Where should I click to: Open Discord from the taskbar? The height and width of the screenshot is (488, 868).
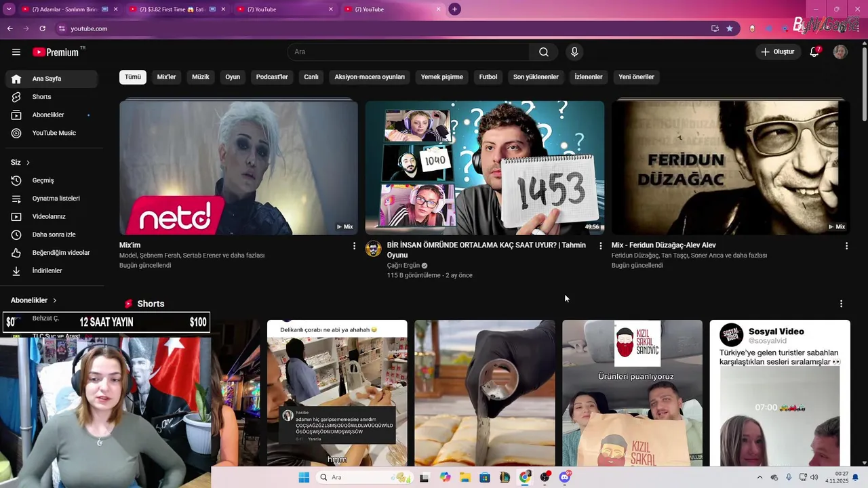click(x=565, y=477)
